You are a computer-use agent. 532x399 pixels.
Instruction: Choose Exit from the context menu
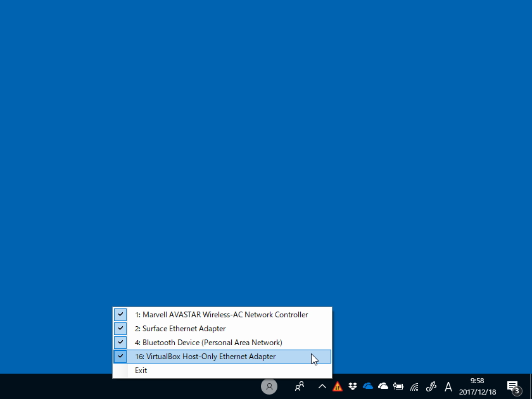222,370
